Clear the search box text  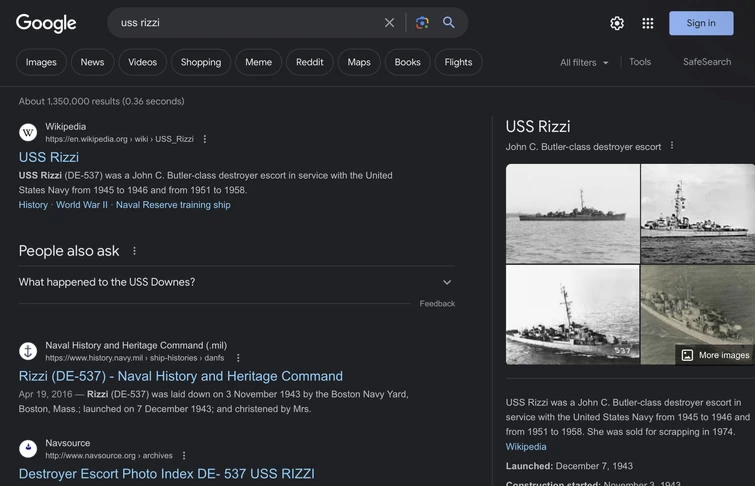click(389, 23)
